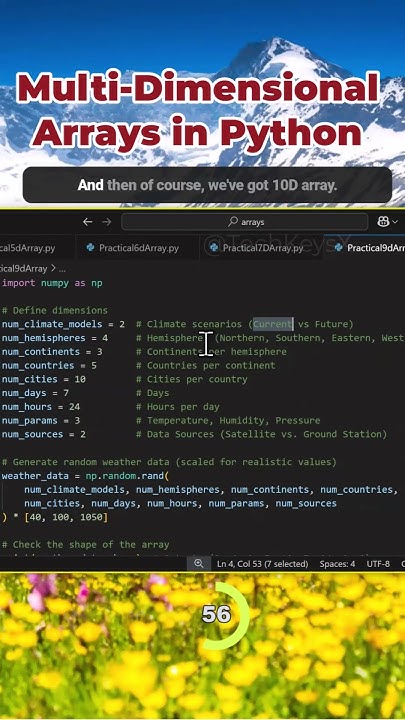The image size is (405, 720).
Task: Open the Copilot chat icon
Action: [383, 222]
